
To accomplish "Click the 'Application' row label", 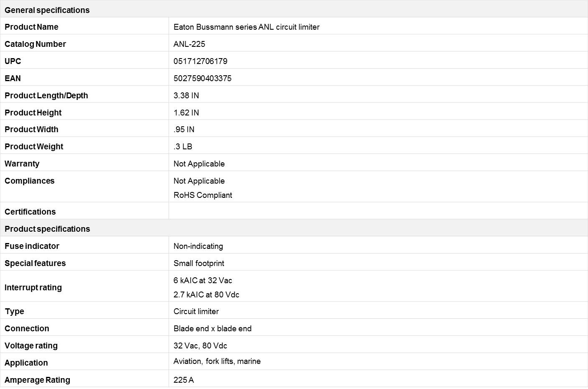I will pos(26,363).
